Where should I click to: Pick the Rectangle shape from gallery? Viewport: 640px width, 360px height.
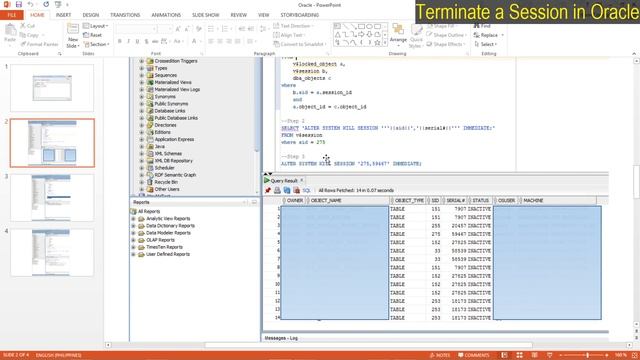pos(361,27)
